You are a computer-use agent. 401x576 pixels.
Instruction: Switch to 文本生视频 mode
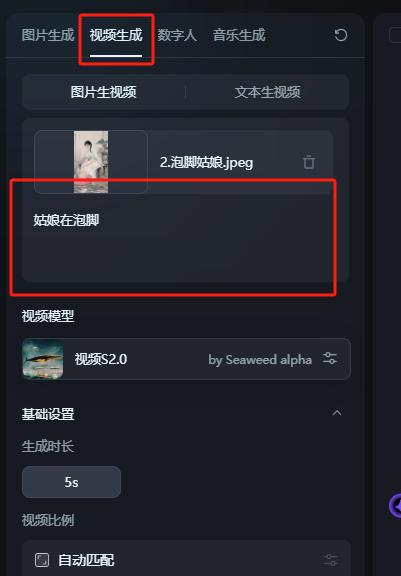267,92
